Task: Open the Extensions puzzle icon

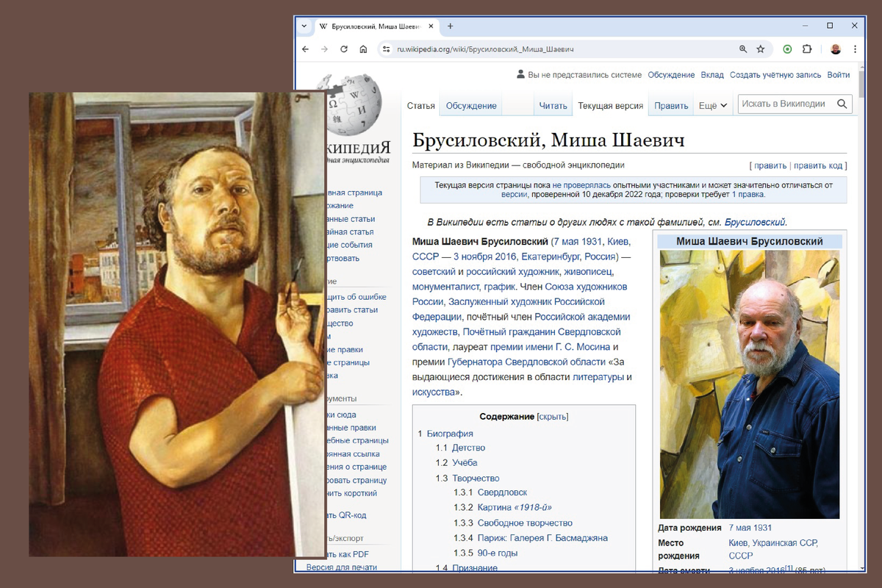Action: 807,49
